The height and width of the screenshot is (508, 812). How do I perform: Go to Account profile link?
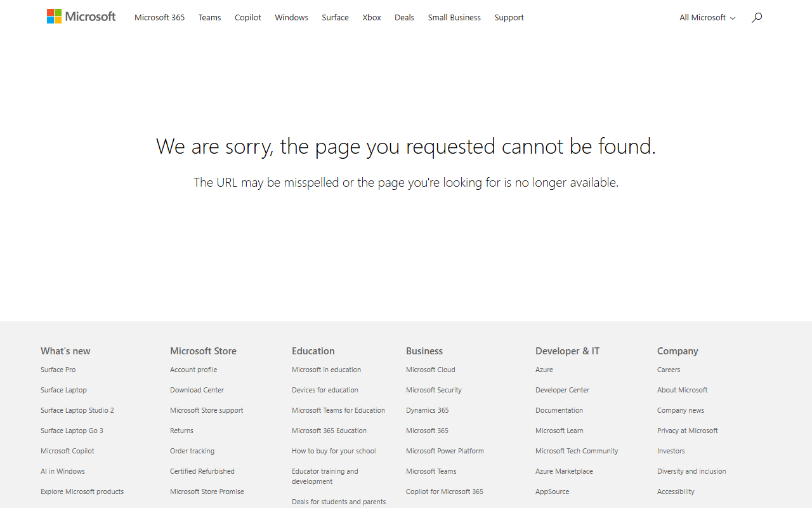[x=193, y=370]
